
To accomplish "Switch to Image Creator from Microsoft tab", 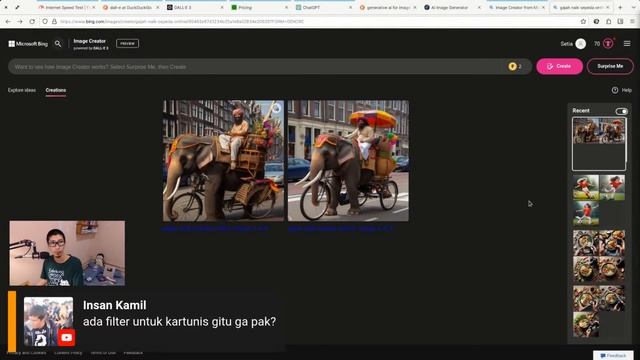I will pos(516,7).
